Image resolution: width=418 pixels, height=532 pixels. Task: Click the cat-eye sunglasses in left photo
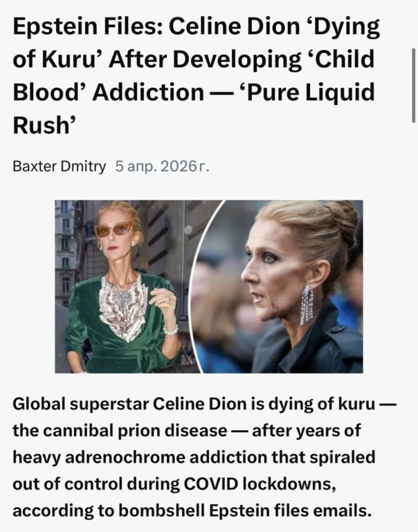[x=113, y=229]
